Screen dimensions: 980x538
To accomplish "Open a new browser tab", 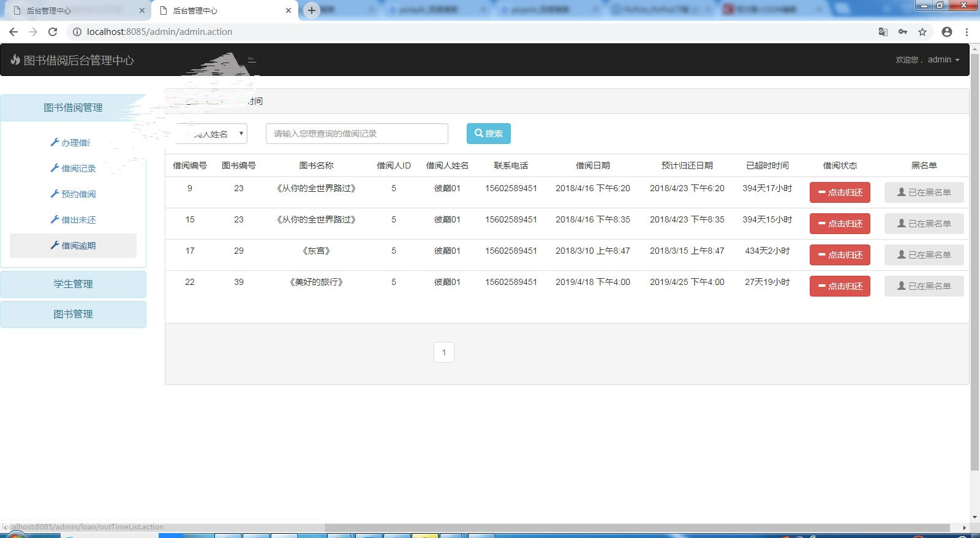I will [x=312, y=10].
